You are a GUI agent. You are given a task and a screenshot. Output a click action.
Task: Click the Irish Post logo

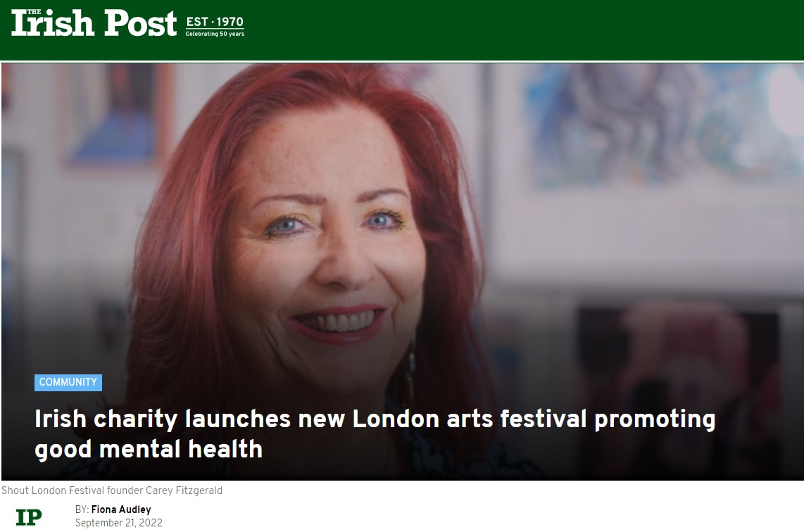[94, 23]
